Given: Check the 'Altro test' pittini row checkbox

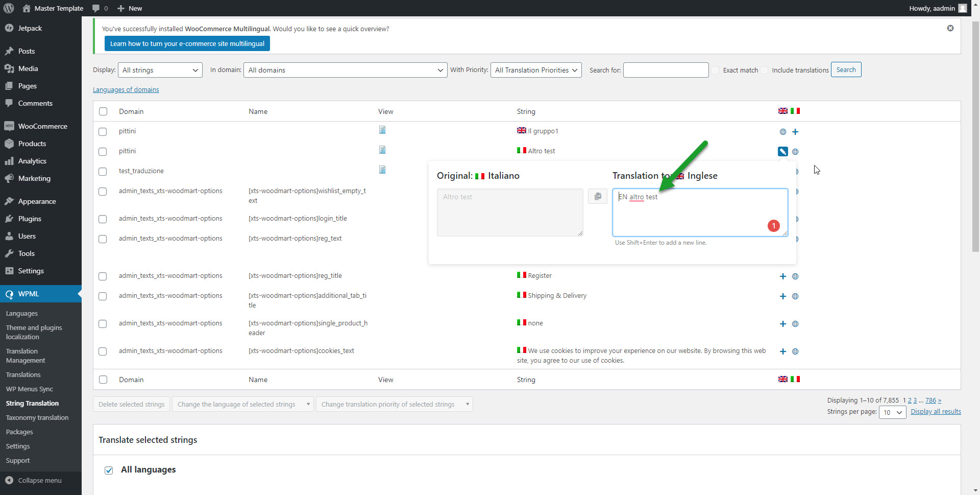Looking at the screenshot, I should click(x=103, y=152).
